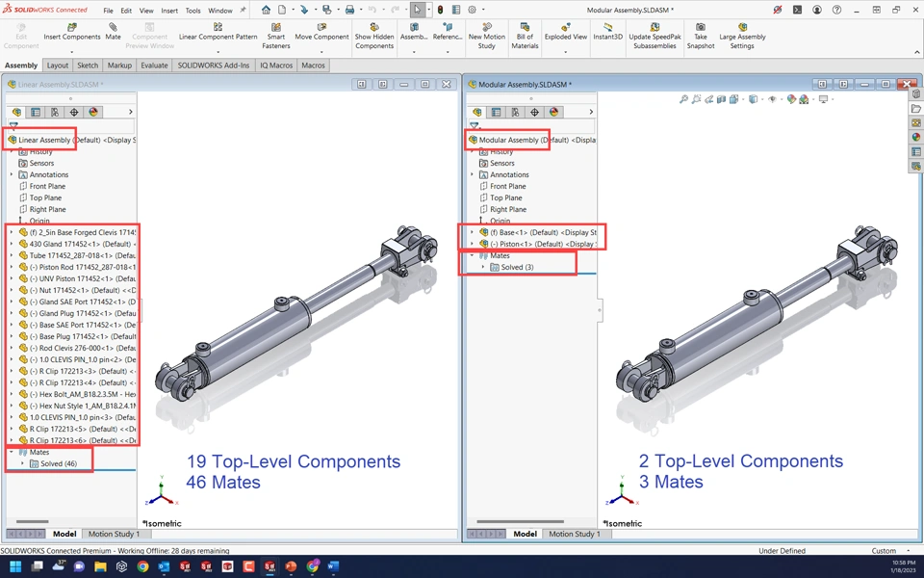Click the Take Snapshot tool
This screenshot has width=924, height=578.
click(x=700, y=36)
